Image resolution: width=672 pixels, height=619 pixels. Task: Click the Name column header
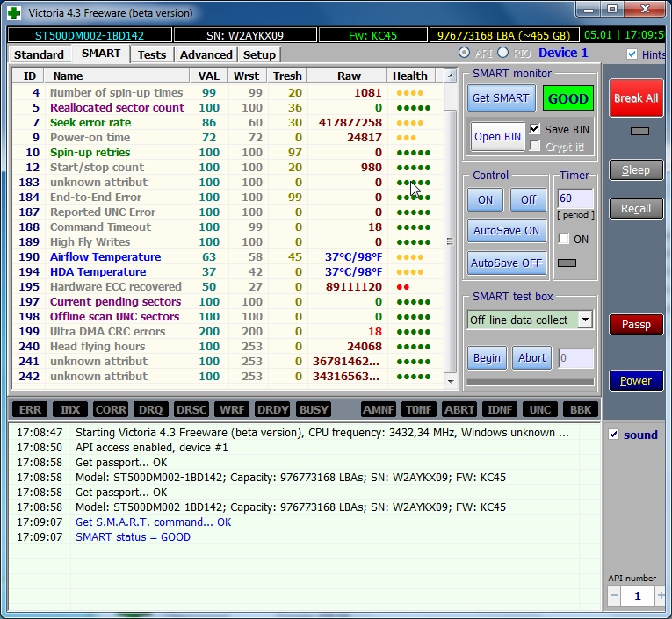coord(117,76)
